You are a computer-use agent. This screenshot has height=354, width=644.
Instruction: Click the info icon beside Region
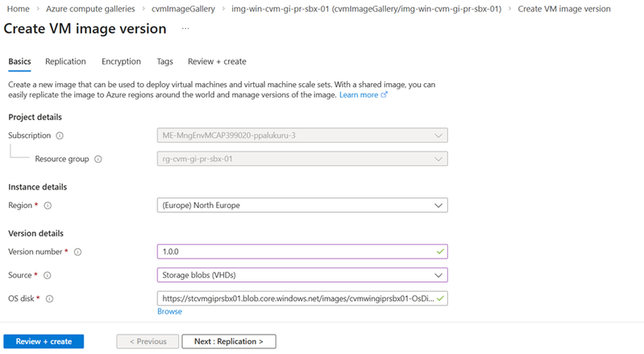click(48, 206)
